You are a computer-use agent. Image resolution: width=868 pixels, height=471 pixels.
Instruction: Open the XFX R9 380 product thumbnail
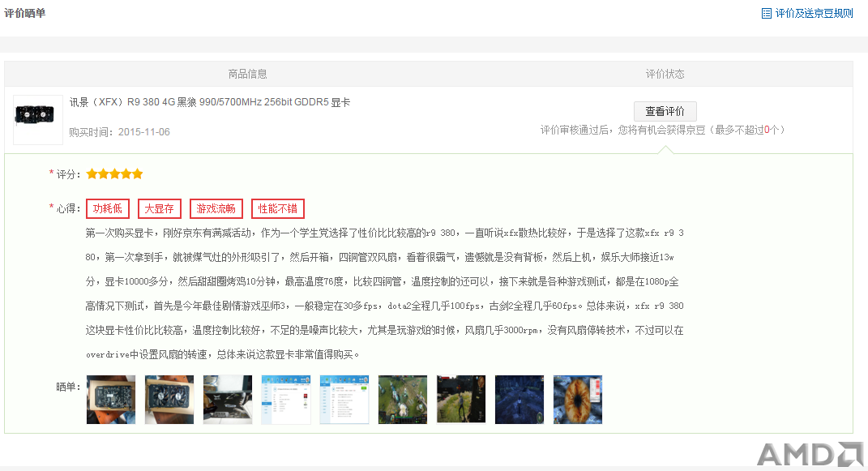point(37,119)
